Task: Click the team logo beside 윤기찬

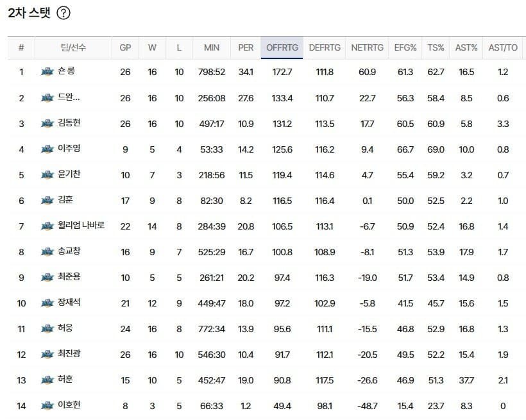Action: 47,175
